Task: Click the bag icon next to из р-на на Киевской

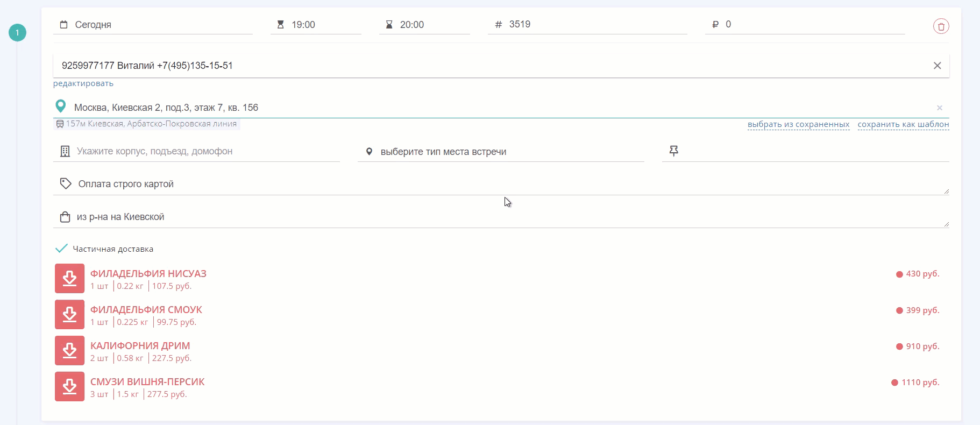Action: pyautogui.click(x=65, y=217)
